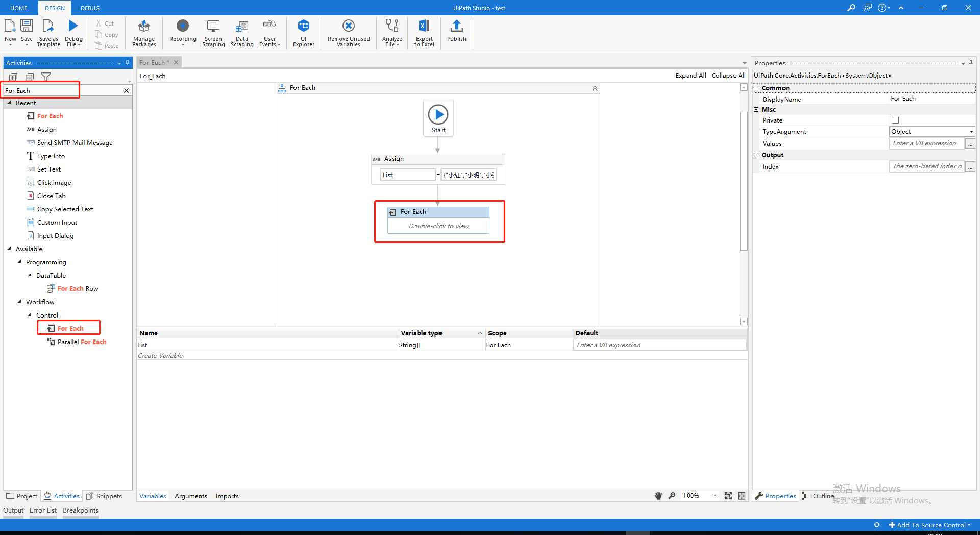
Task: Click Values expression field
Action: click(x=926, y=143)
